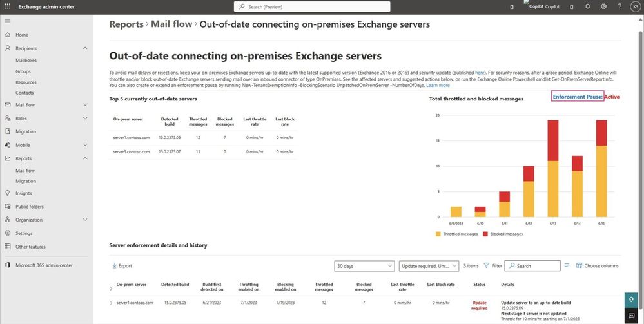Click the Mobile icon in sidebar
Viewport: 644px width, 324px height.
[7, 145]
